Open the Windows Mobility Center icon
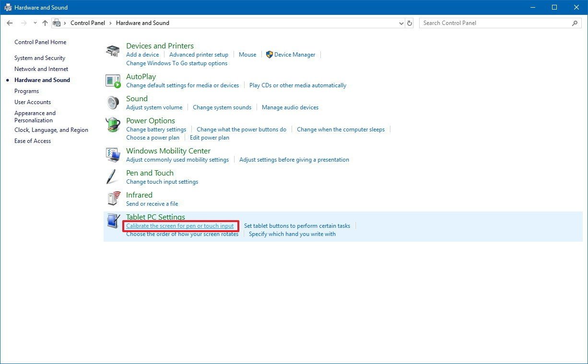 click(x=113, y=154)
